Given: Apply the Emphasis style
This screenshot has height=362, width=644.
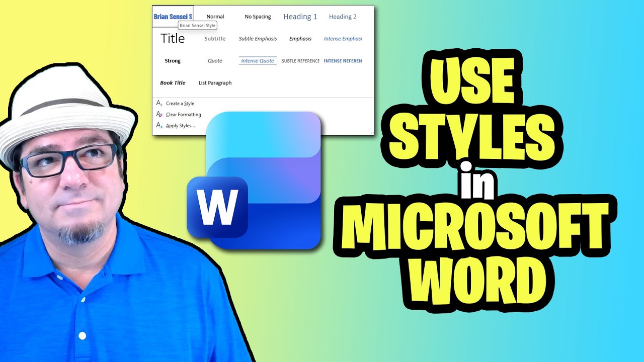Looking at the screenshot, I should click(300, 39).
